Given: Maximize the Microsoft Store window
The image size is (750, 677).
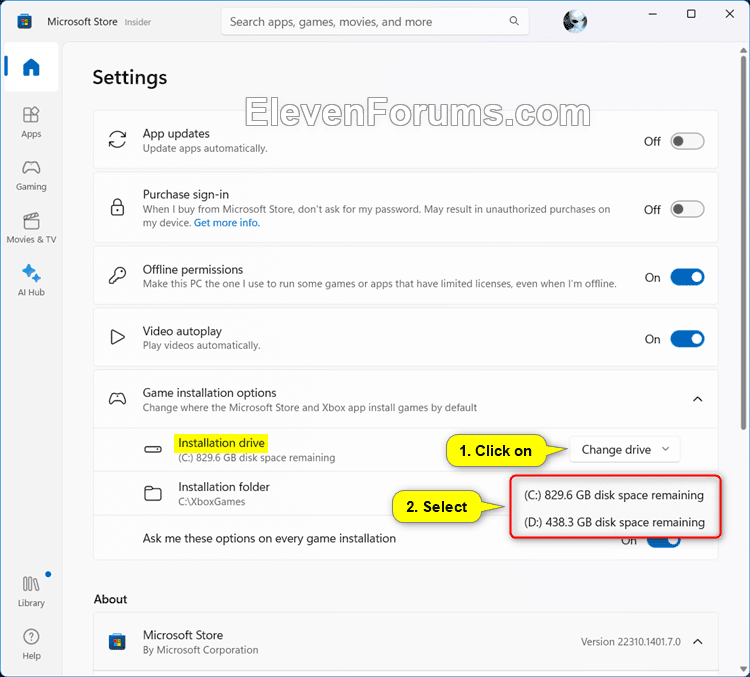Looking at the screenshot, I should click(691, 14).
